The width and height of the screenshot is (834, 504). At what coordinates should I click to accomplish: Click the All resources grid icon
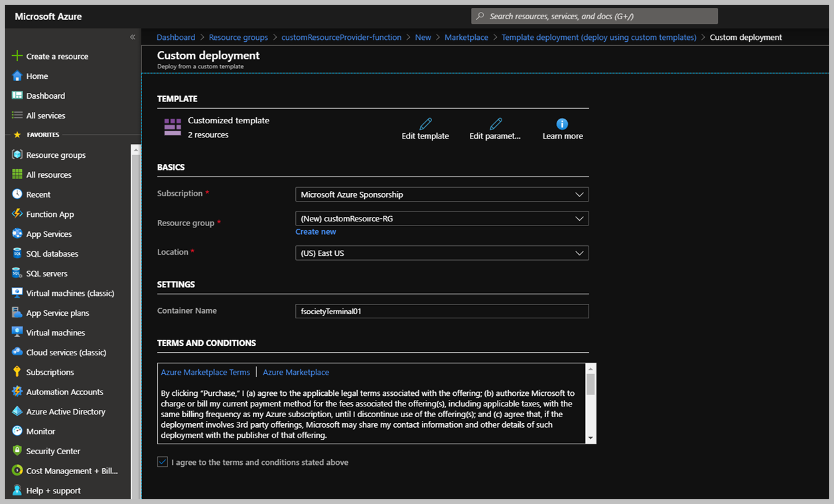17,174
